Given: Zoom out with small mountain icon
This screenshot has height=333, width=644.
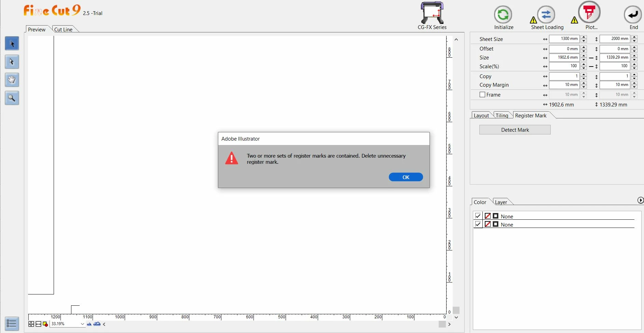Looking at the screenshot, I should [89, 324].
